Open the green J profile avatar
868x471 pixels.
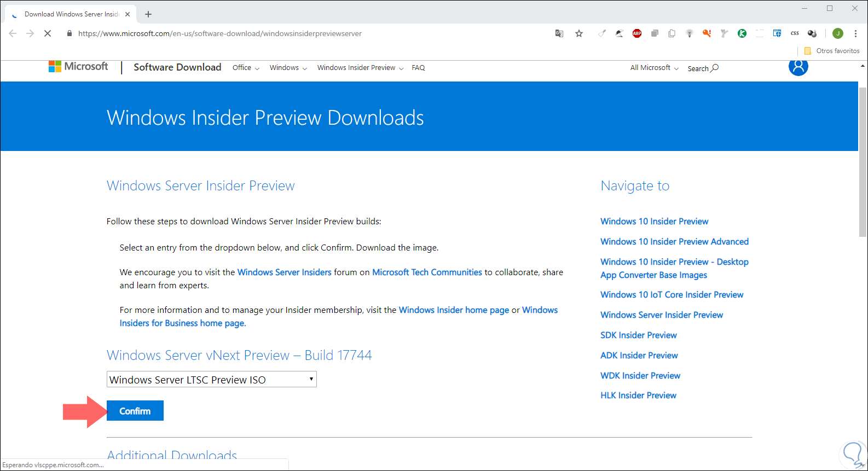click(838, 33)
